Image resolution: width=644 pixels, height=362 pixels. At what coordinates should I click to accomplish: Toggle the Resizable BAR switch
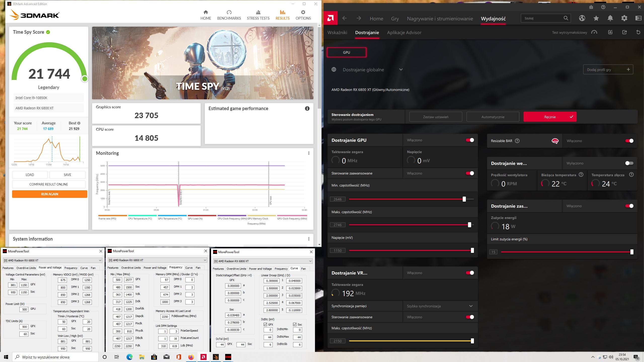629,141
